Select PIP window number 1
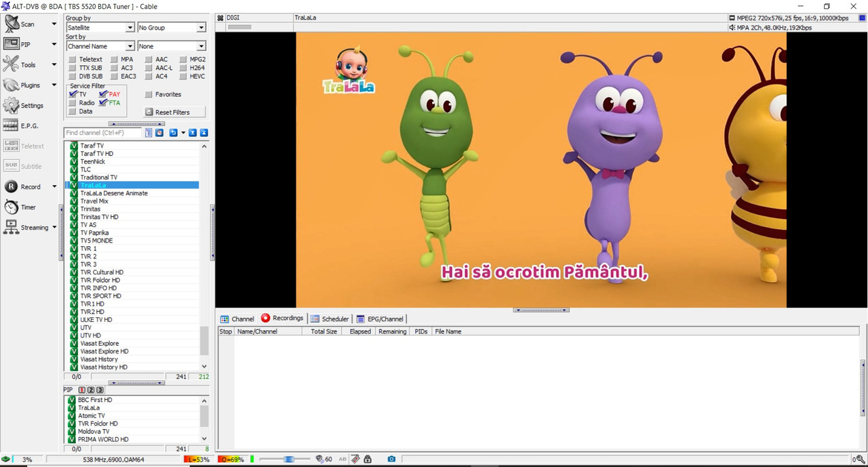868x467 pixels. [x=82, y=390]
